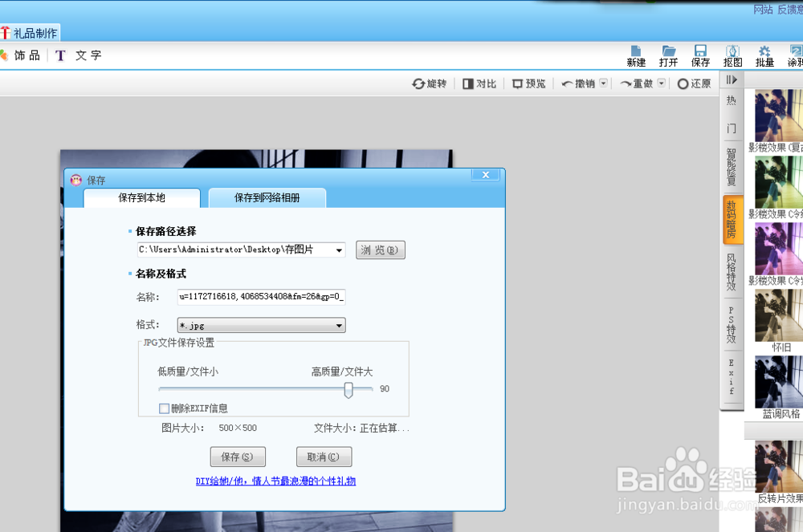Click 500×500 image size text
The height and width of the screenshot is (532, 803).
click(x=238, y=428)
